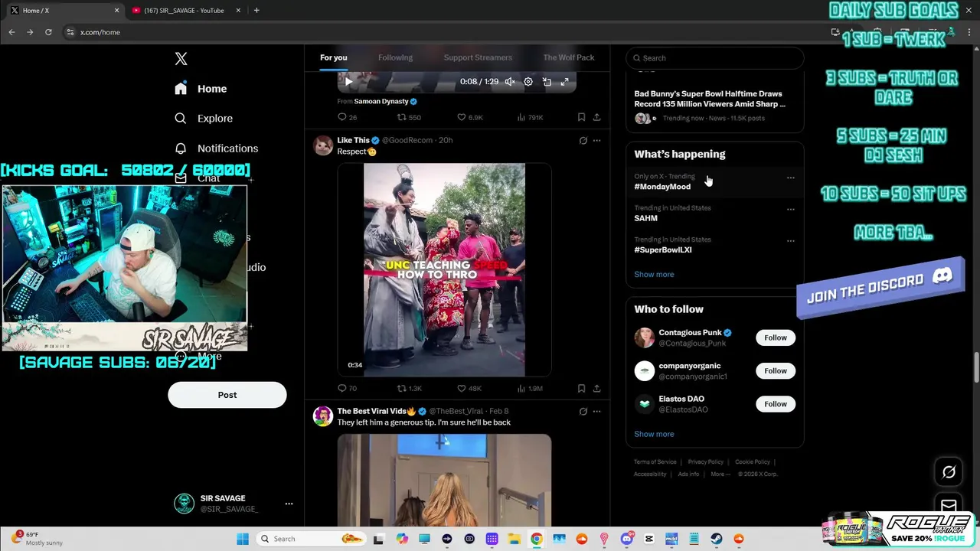Open the Explore page
This screenshot has width=980, height=551.
coord(204,119)
